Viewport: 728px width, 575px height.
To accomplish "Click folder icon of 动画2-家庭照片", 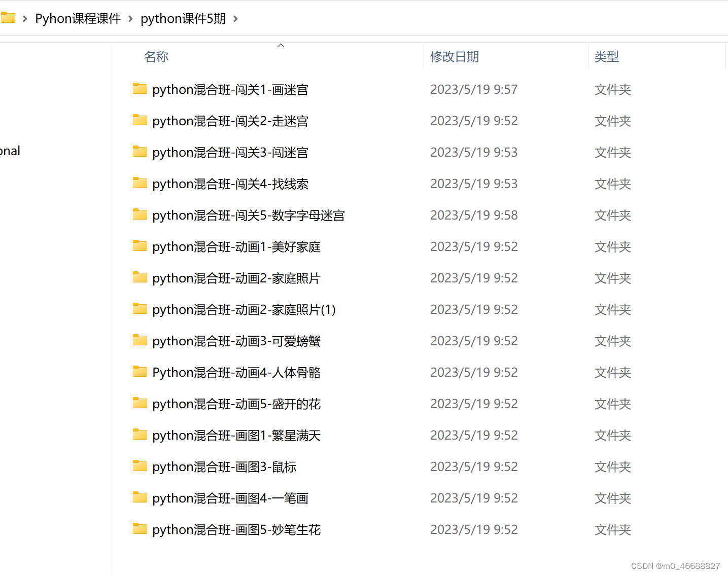I will [x=140, y=278].
